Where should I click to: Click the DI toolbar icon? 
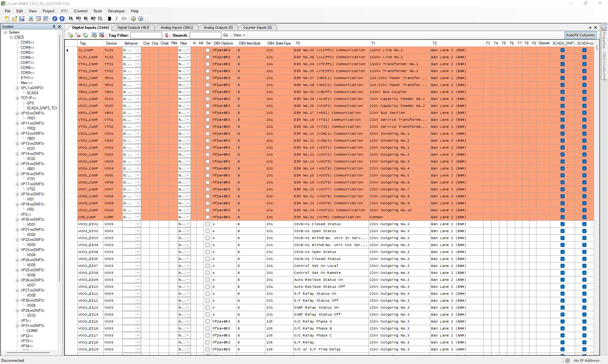pyautogui.click(x=71, y=19)
